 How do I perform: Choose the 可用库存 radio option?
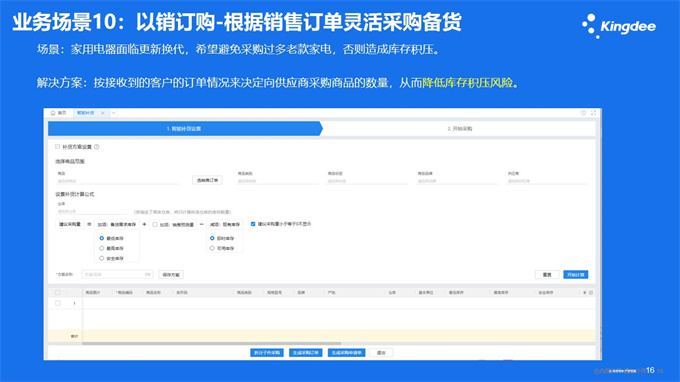[x=212, y=248]
